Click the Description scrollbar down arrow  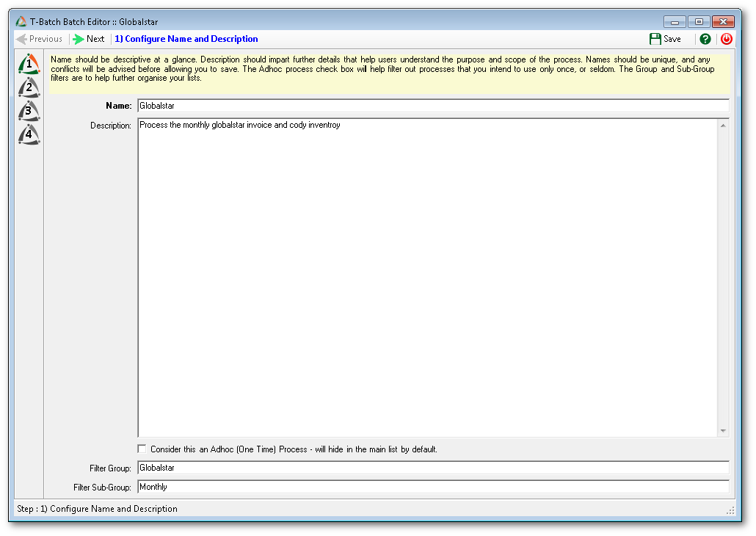[x=723, y=430]
